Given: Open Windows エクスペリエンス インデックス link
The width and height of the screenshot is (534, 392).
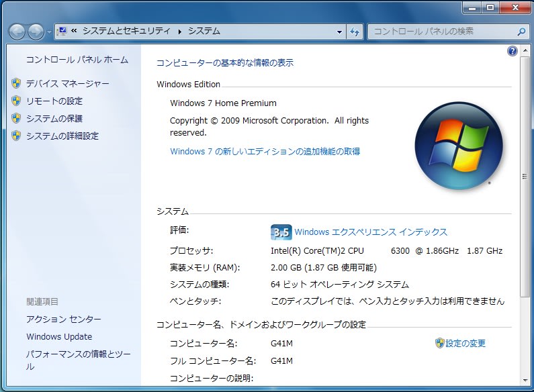Looking at the screenshot, I should point(371,232).
